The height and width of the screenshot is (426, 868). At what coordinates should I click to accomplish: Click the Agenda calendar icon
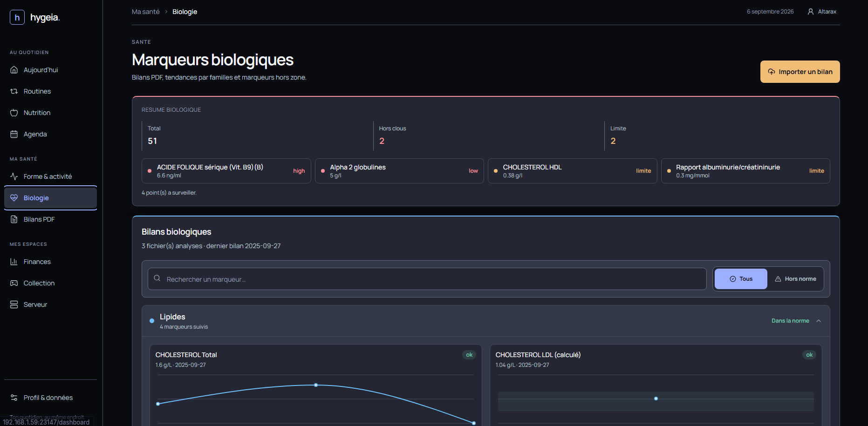pos(14,134)
